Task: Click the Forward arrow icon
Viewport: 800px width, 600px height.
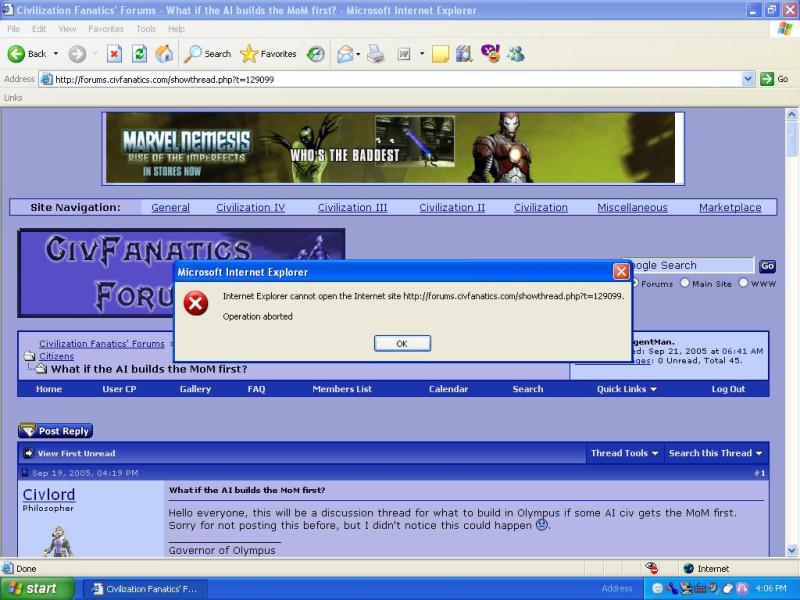Action: pyautogui.click(x=77, y=54)
